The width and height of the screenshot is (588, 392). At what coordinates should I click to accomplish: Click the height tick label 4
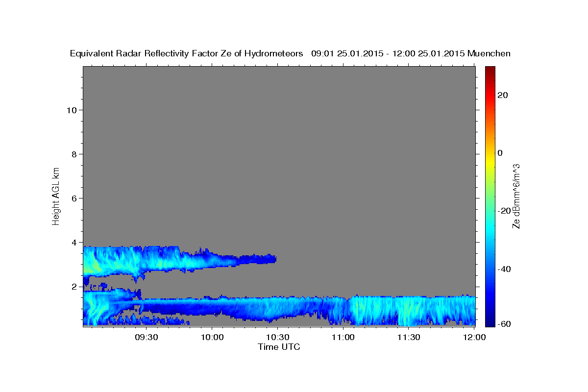point(74,242)
